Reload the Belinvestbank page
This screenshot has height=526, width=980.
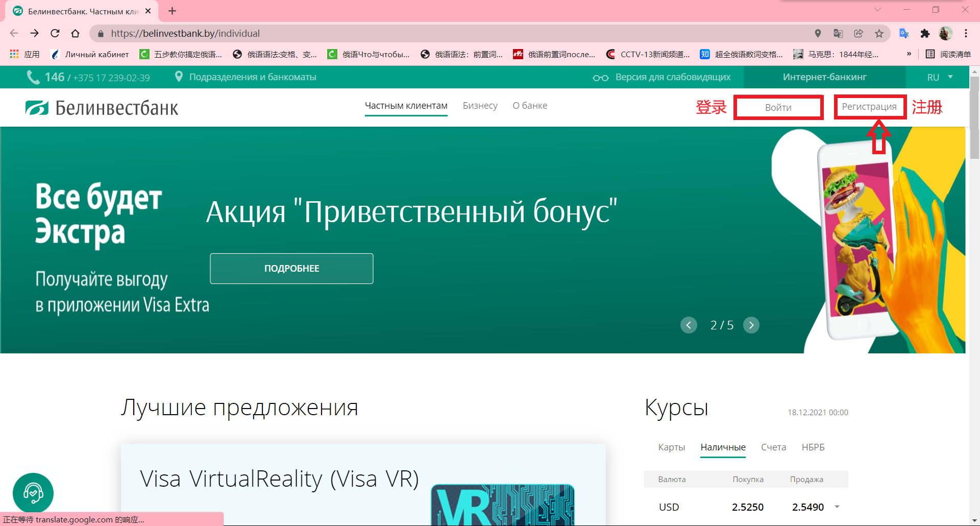55,33
